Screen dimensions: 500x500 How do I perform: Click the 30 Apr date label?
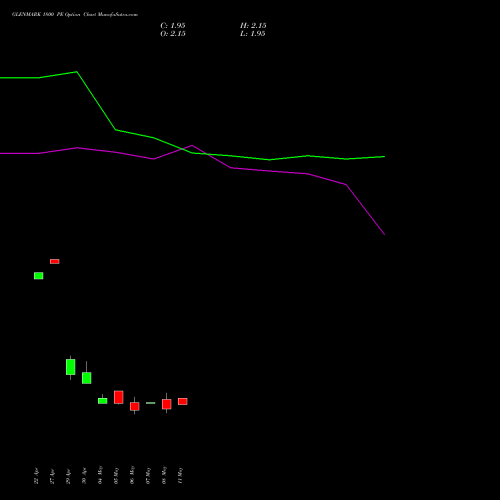click(84, 476)
